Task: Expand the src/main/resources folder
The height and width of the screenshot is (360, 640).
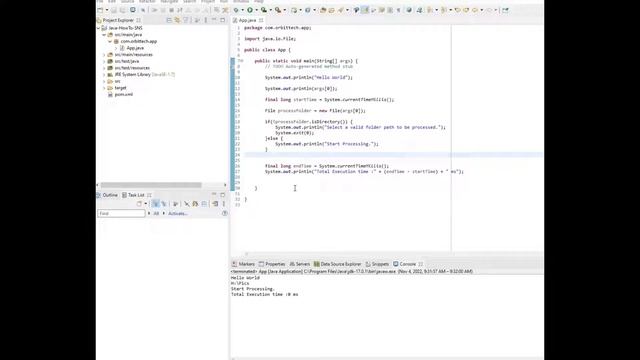Action: 104,55
